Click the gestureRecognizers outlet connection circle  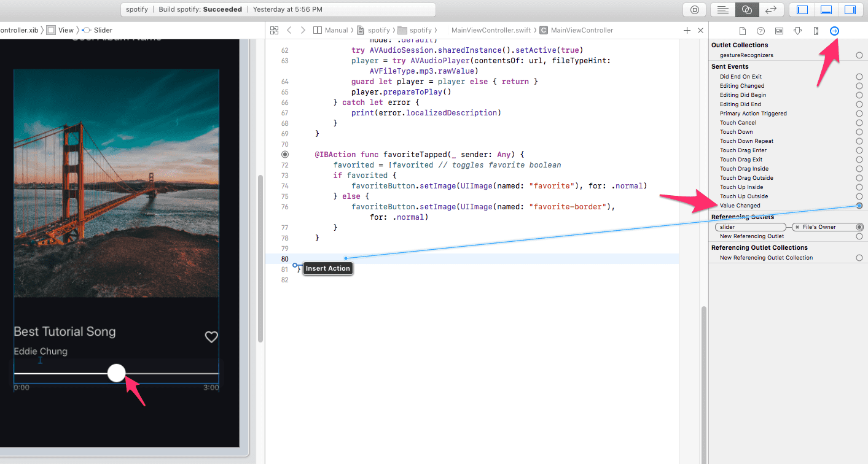(859, 55)
